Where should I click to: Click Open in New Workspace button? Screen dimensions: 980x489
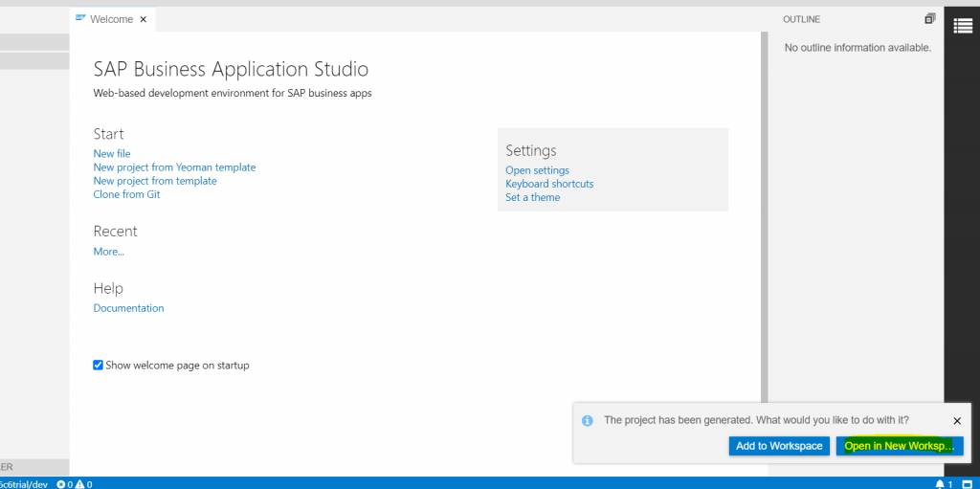(900, 446)
